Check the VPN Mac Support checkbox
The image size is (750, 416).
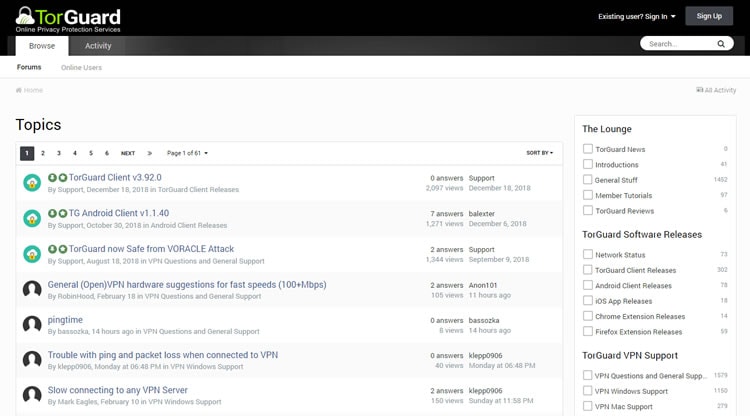588,406
